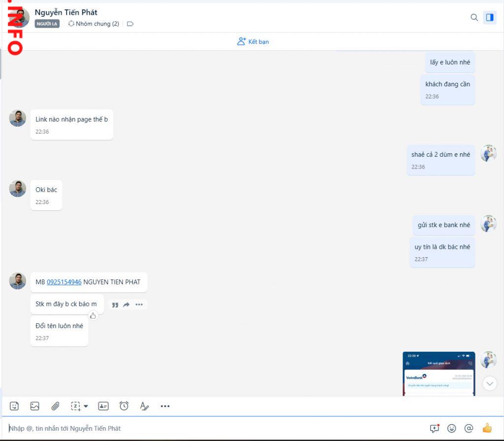Forward the message with arrow icon
The width and height of the screenshot is (504, 441).
(126, 305)
